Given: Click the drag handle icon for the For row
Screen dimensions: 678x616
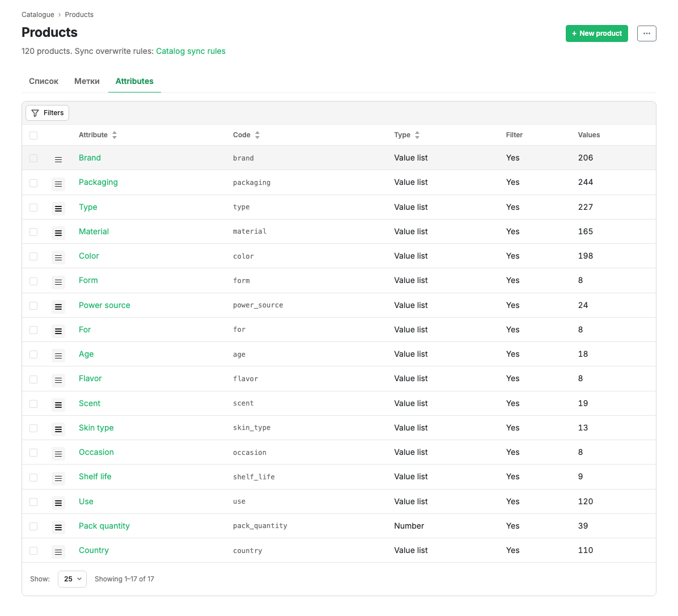Looking at the screenshot, I should pyautogui.click(x=58, y=331).
